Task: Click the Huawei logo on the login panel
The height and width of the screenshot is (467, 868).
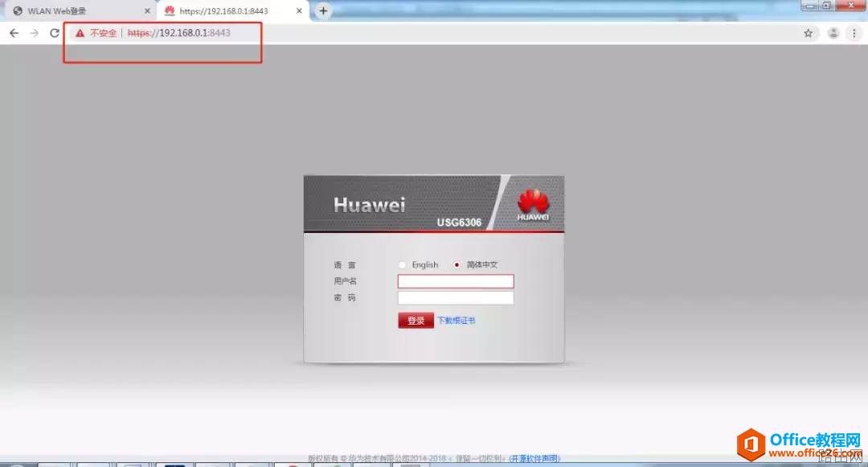Action: pyautogui.click(x=533, y=204)
